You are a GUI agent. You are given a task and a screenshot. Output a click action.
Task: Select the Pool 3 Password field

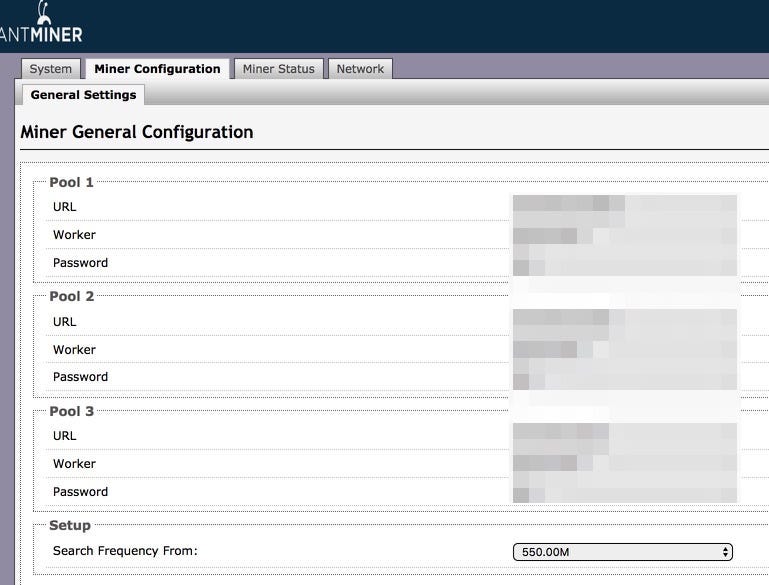tap(624, 492)
